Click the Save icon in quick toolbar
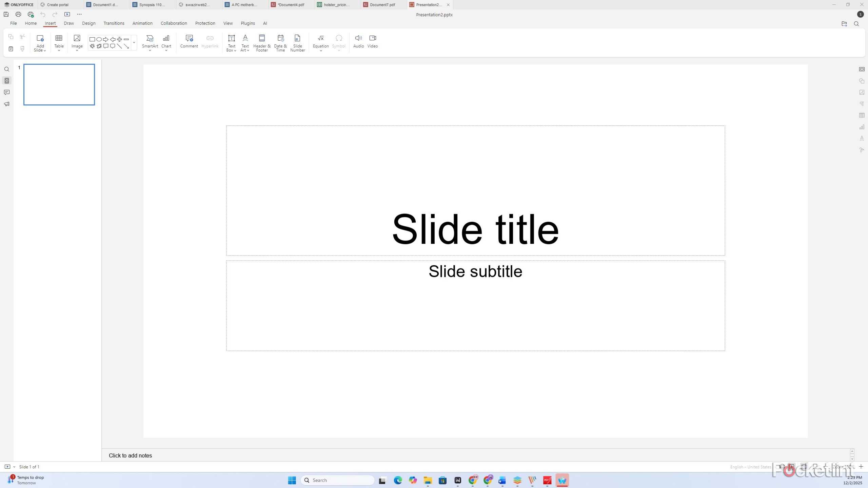868x488 pixels. [x=6, y=14]
